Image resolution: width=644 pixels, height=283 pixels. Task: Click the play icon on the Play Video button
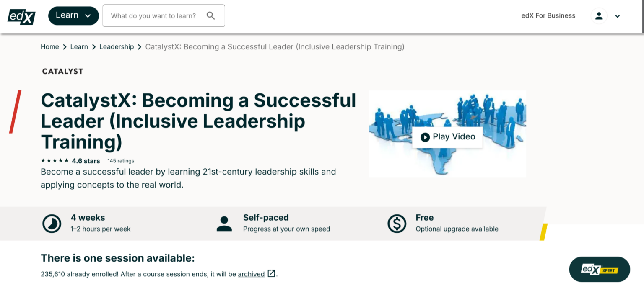pyautogui.click(x=425, y=137)
